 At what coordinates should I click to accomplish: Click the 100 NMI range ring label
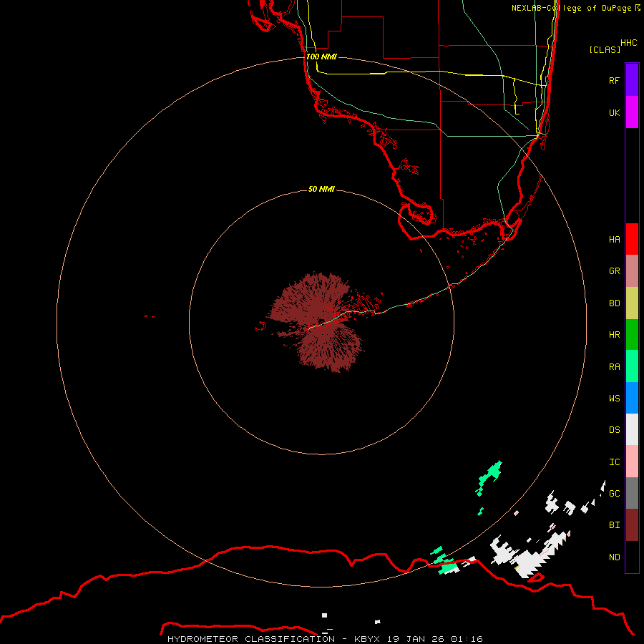point(321,57)
